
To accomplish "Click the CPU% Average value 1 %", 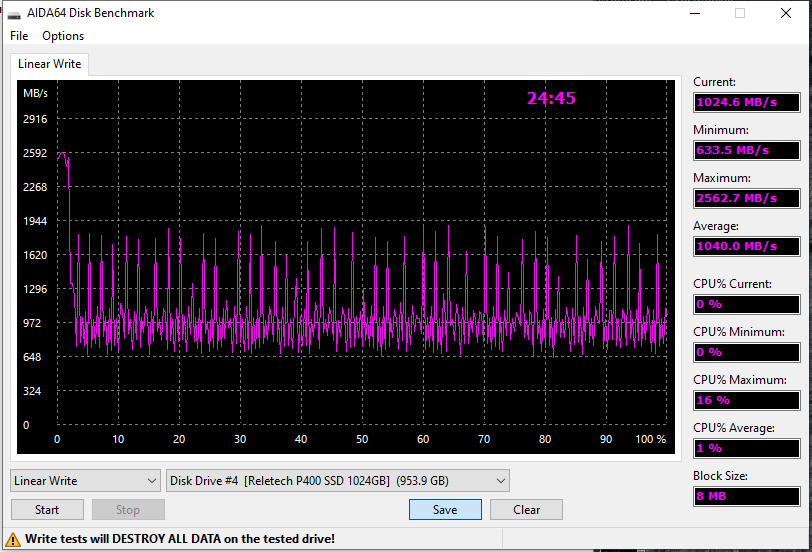I will [747, 448].
